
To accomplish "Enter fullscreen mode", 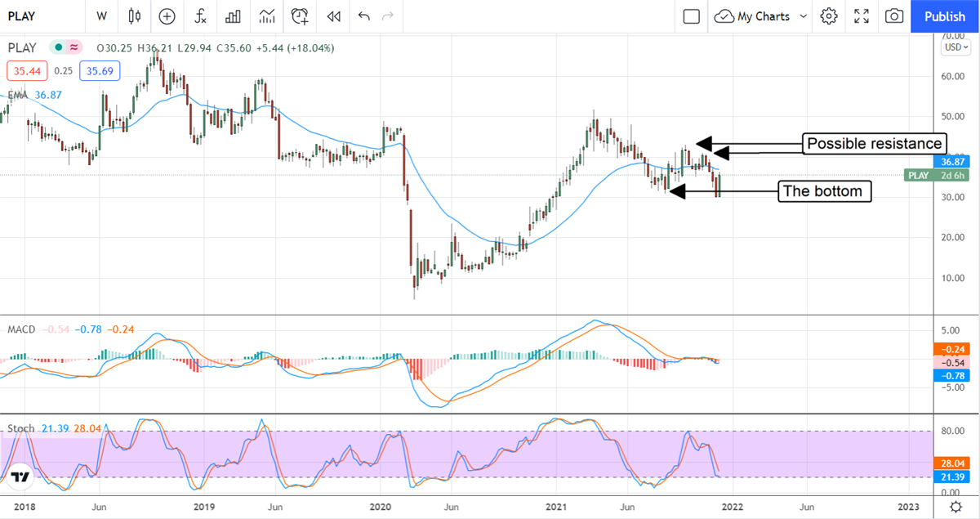I will tap(862, 16).
